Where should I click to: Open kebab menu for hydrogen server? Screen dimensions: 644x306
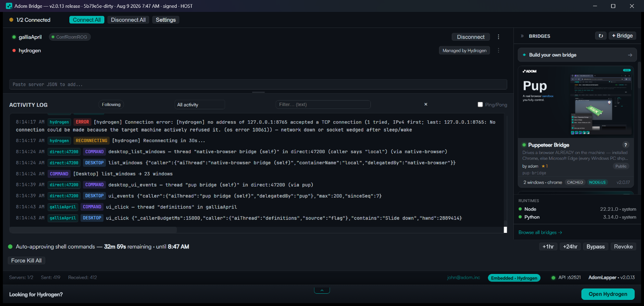click(499, 51)
